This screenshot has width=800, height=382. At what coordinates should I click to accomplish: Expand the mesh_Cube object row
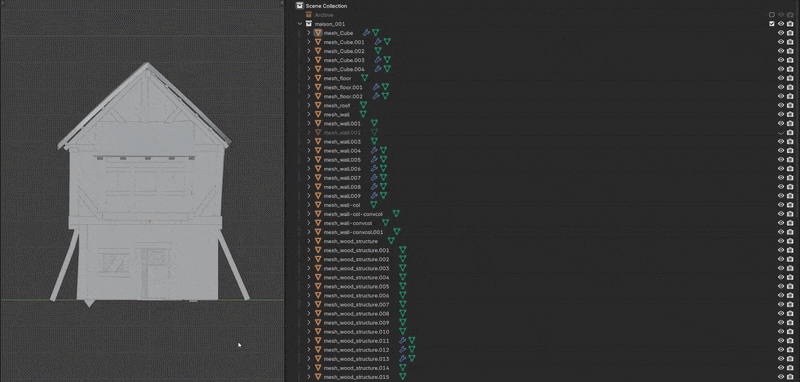(309, 33)
